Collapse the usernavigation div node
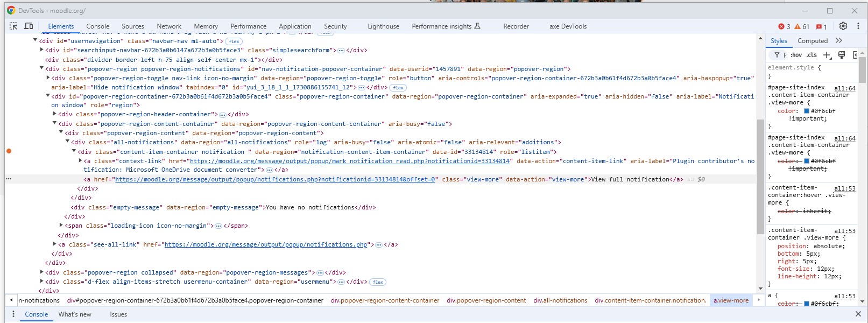Viewport: 868px width, 323px height. click(x=36, y=40)
